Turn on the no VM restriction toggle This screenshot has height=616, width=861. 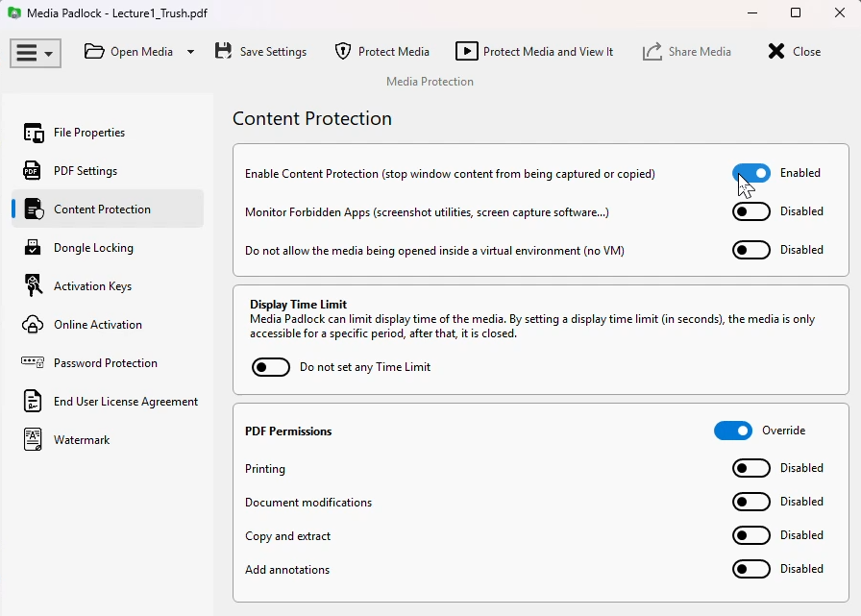pos(751,250)
